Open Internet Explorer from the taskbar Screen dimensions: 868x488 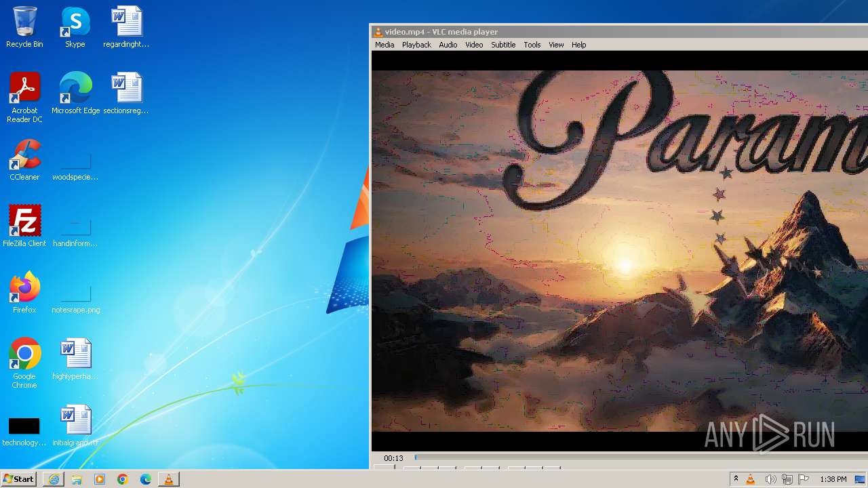54,479
